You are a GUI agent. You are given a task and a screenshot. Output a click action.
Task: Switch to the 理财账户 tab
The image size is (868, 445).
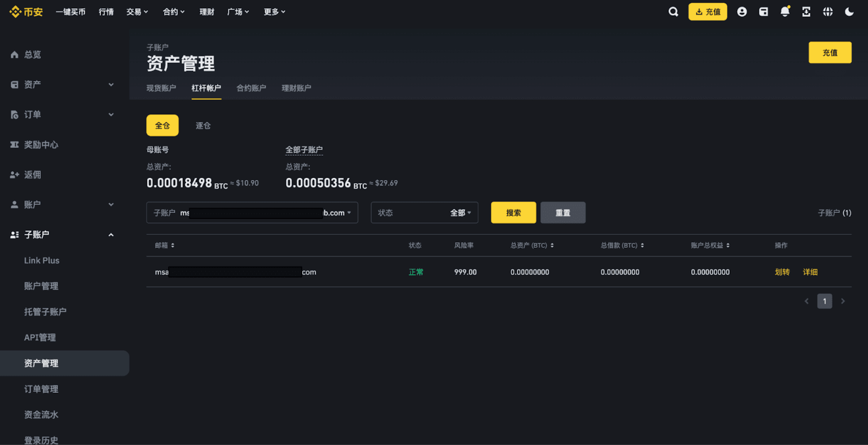296,88
